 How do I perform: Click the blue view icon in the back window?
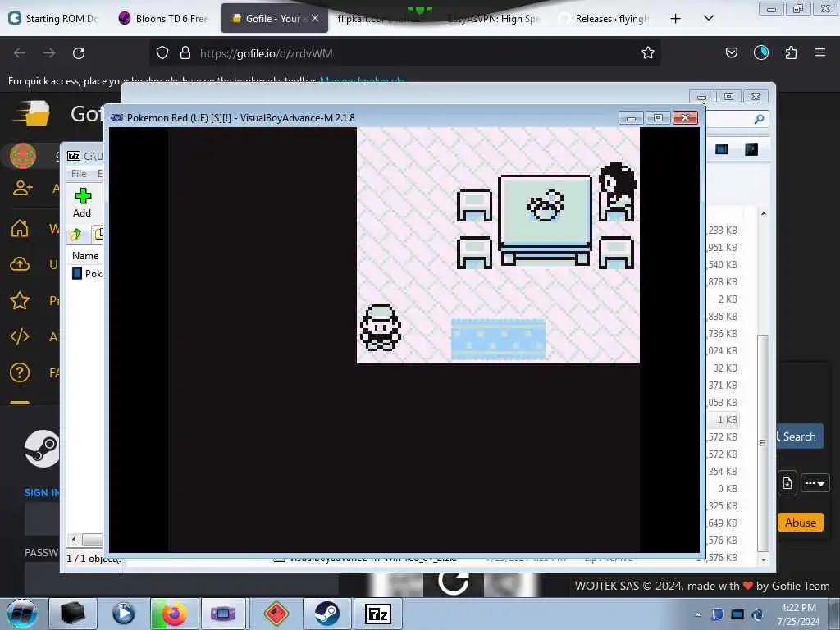click(x=722, y=149)
